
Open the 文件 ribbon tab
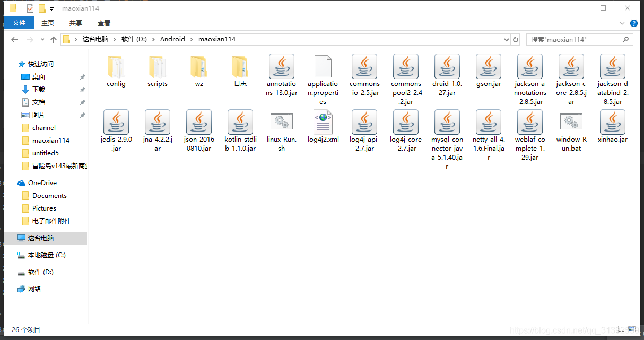coord(19,23)
